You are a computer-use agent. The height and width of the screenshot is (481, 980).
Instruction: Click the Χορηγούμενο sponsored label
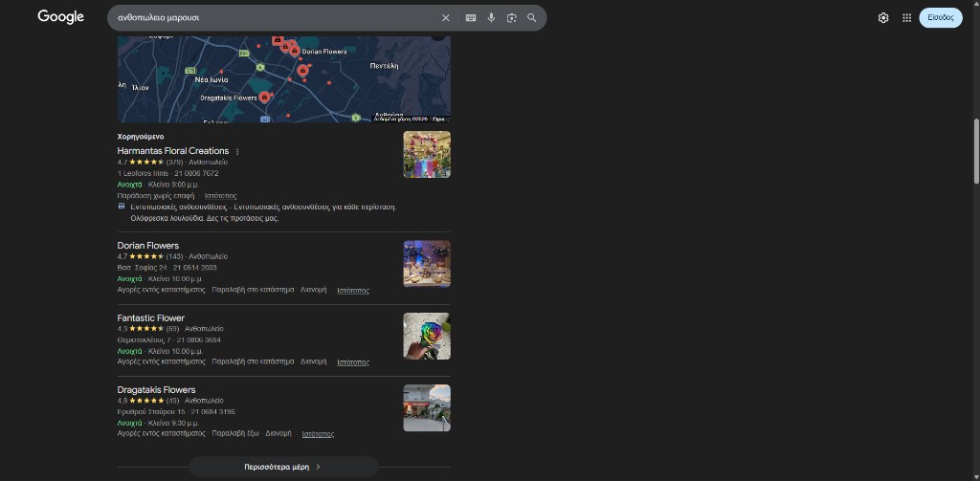(x=141, y=136)
